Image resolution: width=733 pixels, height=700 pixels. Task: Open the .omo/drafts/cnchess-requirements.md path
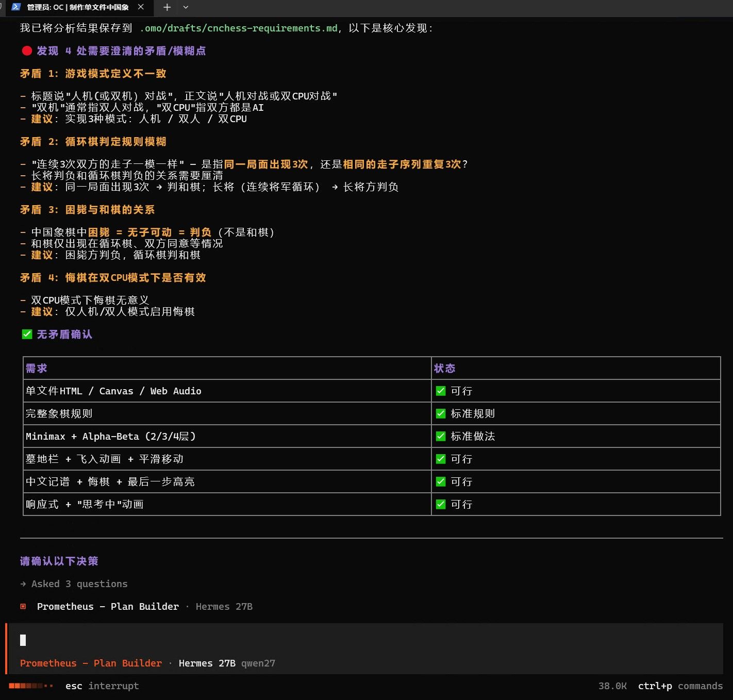point(239,28)
